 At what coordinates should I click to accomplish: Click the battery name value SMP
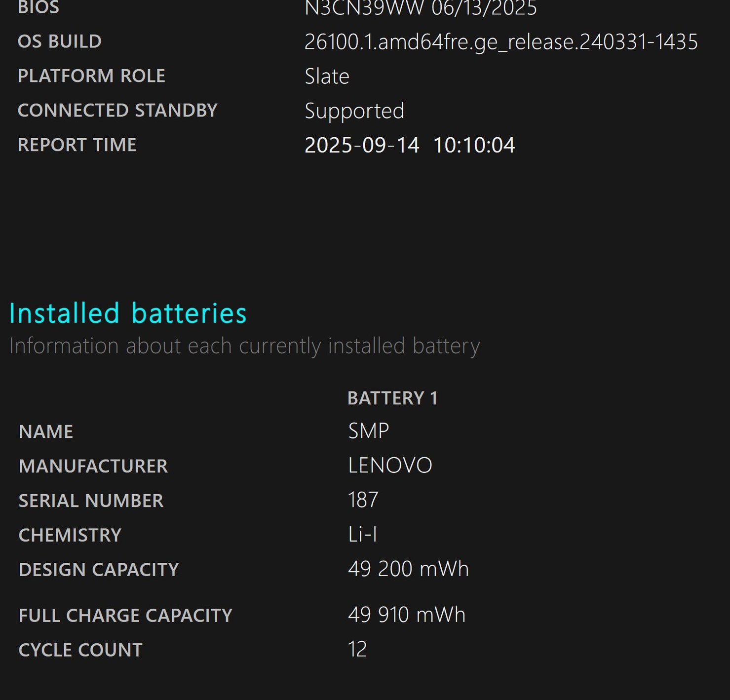[368, 431]
